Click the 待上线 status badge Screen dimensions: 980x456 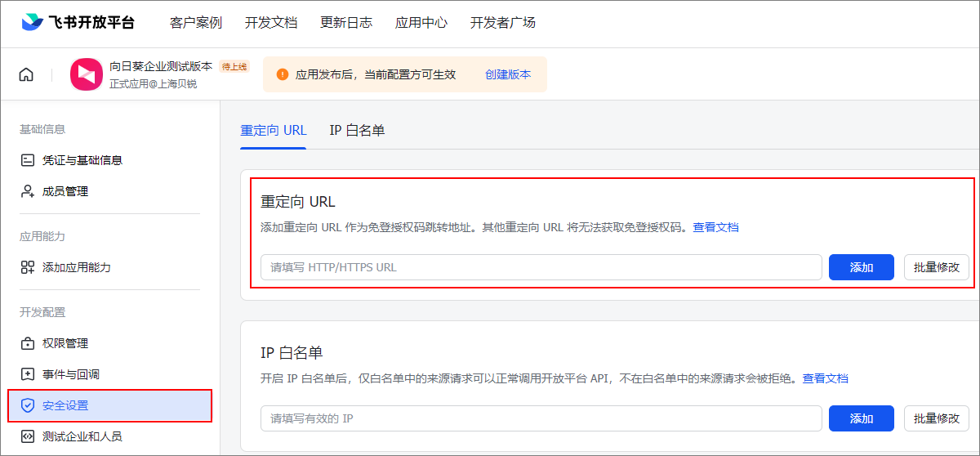(x=234, y=67)
